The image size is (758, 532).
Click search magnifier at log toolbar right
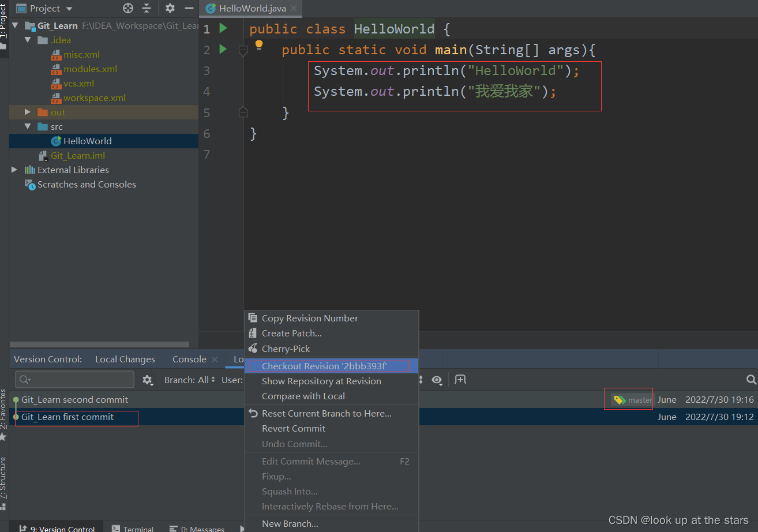pyautogui.click(x=751, y=380)
